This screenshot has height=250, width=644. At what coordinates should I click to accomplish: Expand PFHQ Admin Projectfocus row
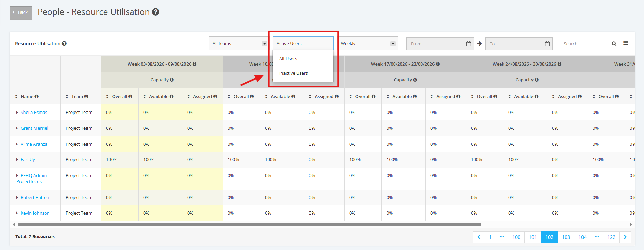point(17,176)
